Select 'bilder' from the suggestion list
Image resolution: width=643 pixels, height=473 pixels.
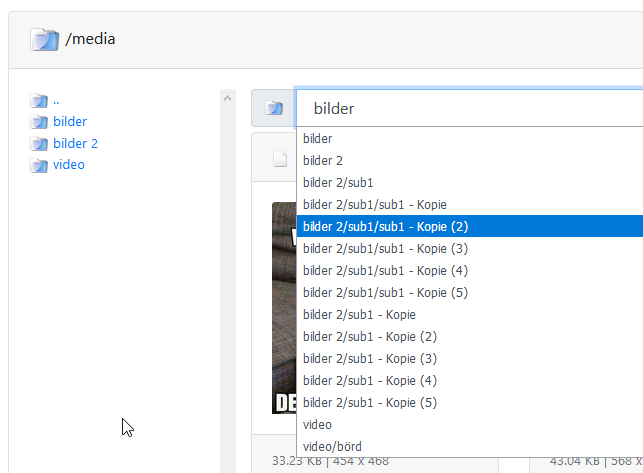coord(470,138)
